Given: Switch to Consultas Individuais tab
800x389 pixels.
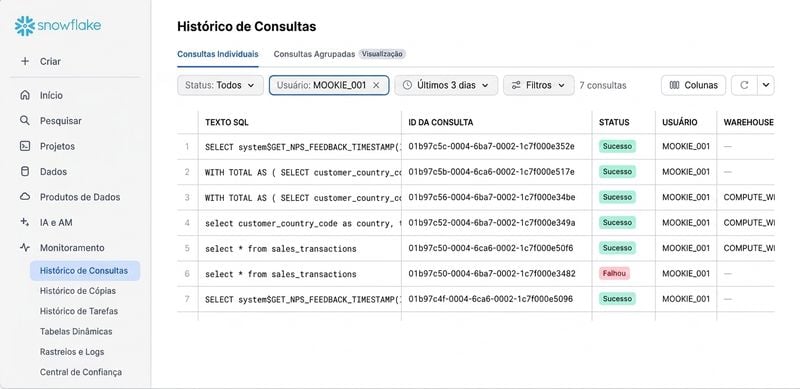Looking at the screenshot, I should (x=218, y=54).
